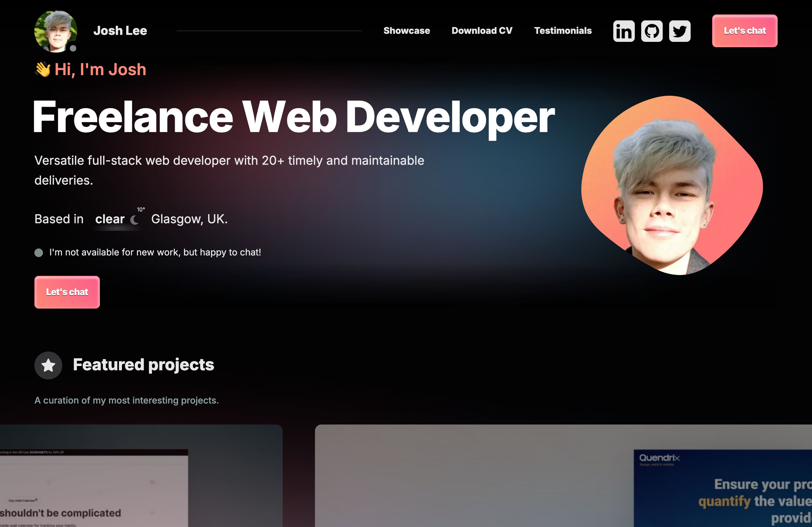Click the gray availability indicator circle
The height and width of the screenshot is (527, 812).
[39, 252]
